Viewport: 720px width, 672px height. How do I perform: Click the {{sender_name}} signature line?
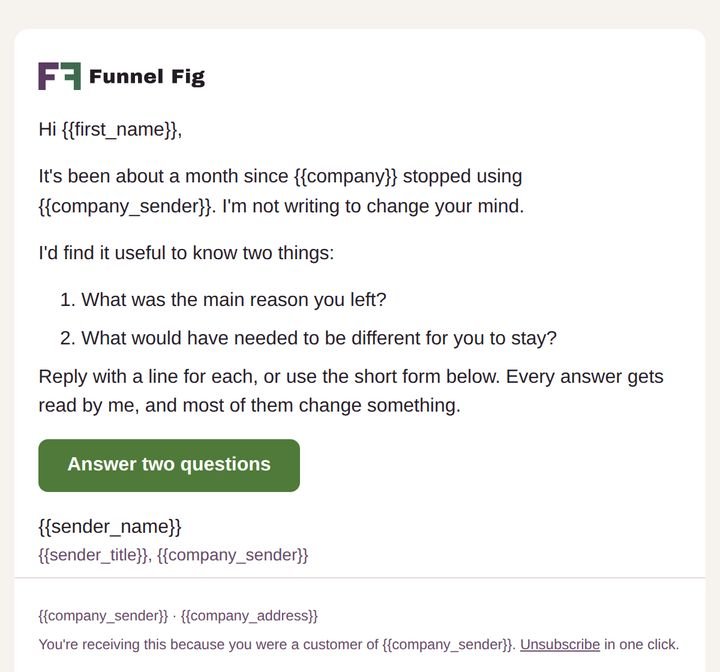point(110,526)
